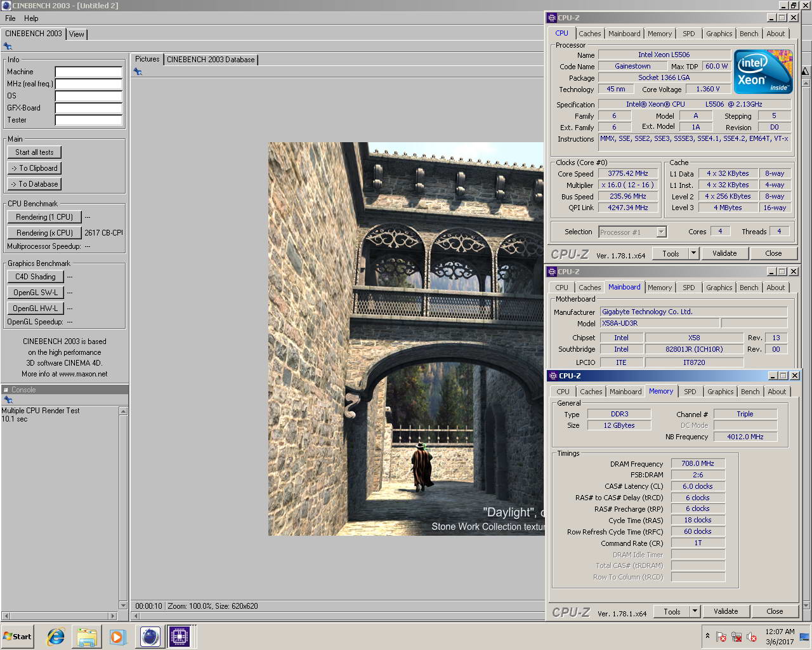The image size is (812, 650).
Task: Click the To Clipboard button
Action: coord(34,168)
